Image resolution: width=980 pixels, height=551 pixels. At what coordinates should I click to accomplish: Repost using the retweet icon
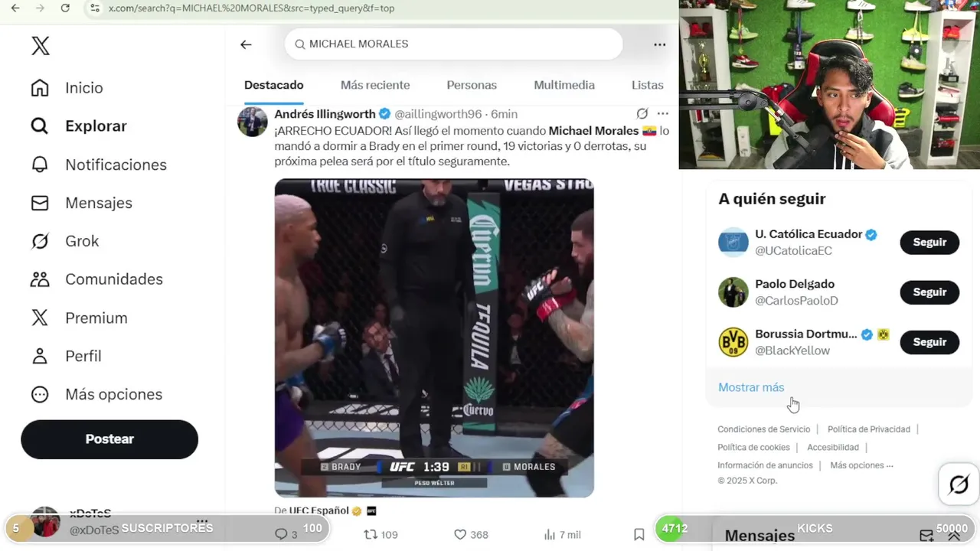tap(371, 534)
